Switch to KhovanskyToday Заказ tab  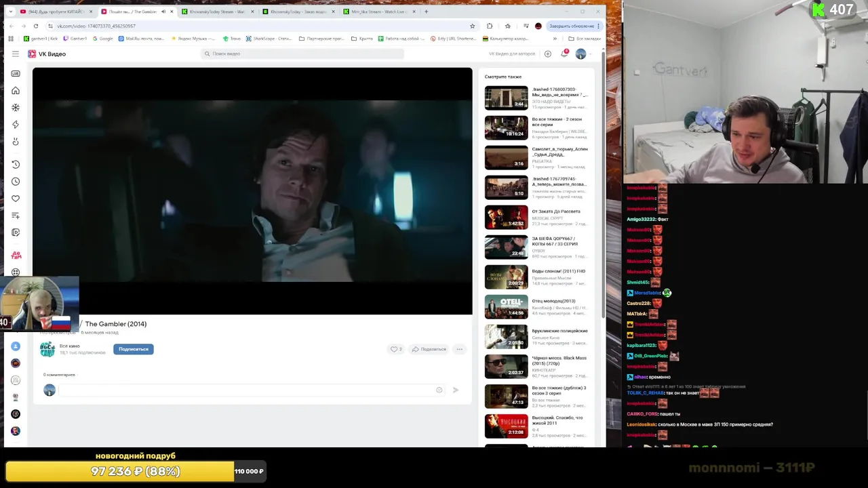pos(298,12)
